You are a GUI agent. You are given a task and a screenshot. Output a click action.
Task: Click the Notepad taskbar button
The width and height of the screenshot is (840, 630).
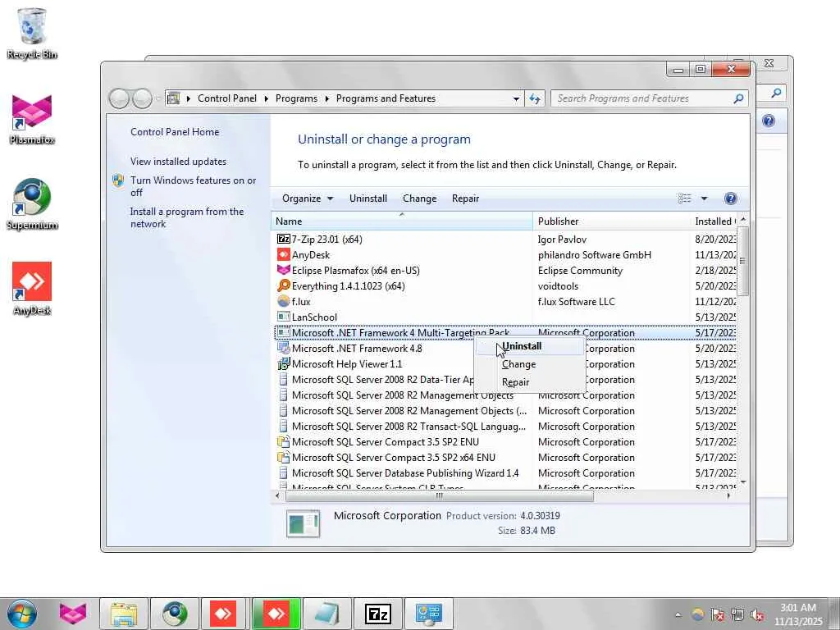tap(327, 614)
